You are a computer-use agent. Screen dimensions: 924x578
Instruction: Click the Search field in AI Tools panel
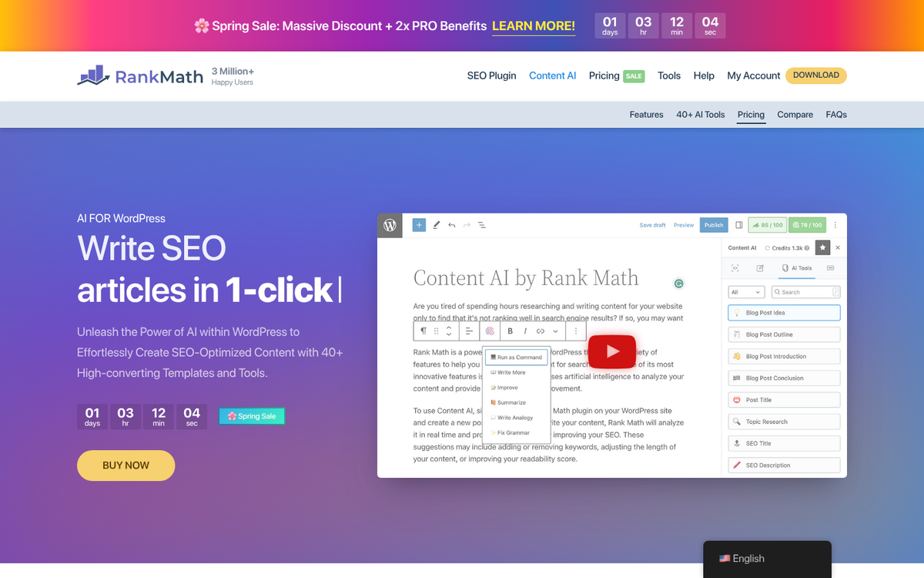(801, 291)
